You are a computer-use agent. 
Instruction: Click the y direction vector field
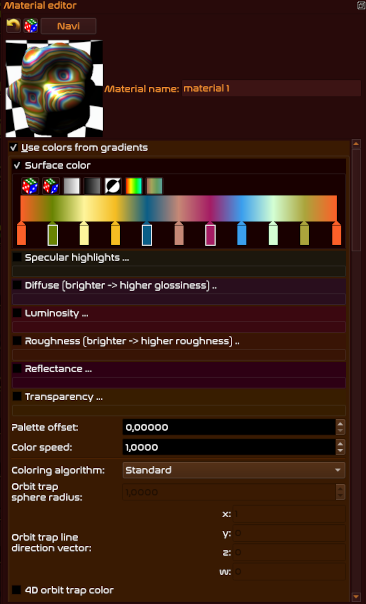(x=289, y=533)
